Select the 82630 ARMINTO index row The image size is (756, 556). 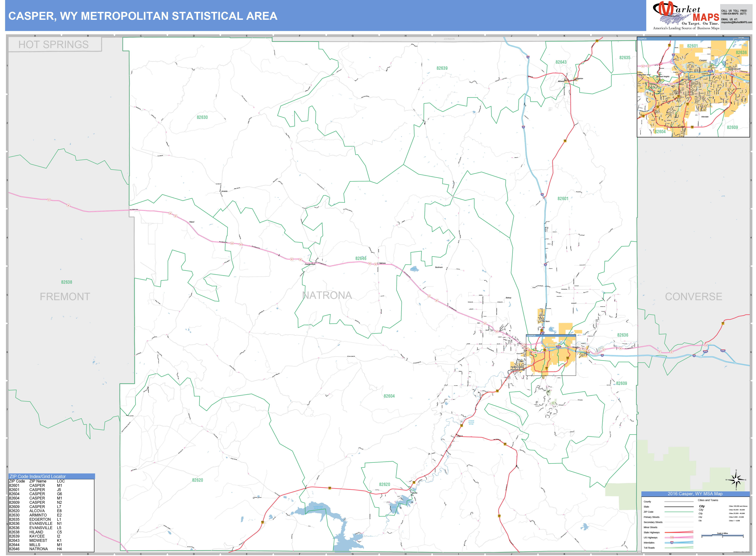pos(35,515)
